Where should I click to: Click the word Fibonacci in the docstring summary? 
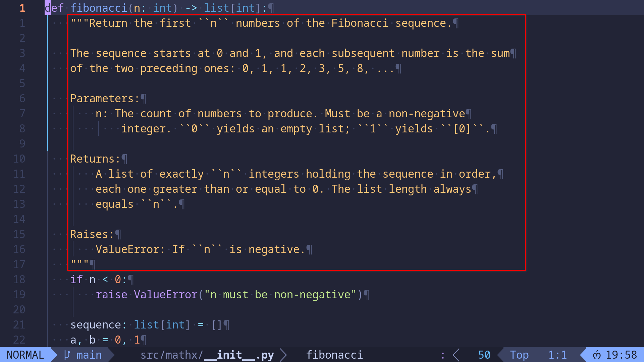point(360,23)
